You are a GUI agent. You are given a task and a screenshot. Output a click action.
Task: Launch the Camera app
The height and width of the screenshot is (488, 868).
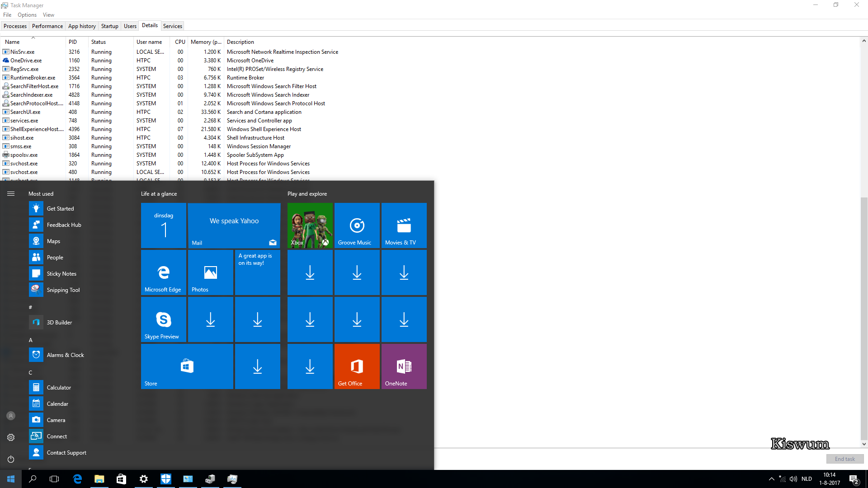(x=36, y=420)
